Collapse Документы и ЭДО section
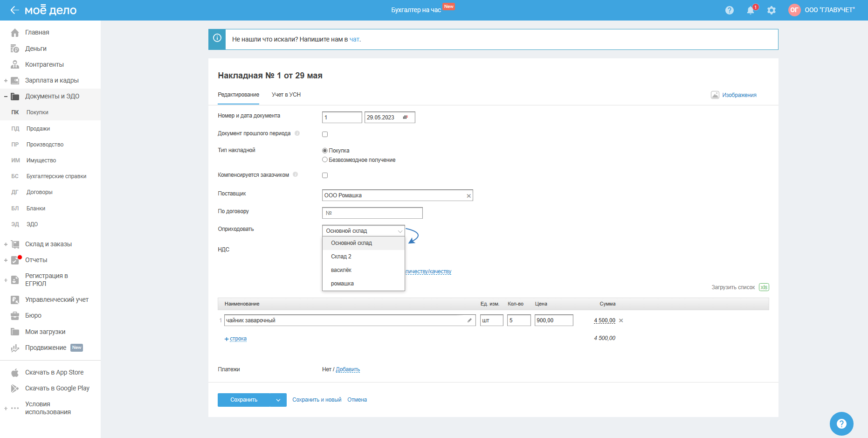This screenshot has height=438, width=868. (x=6, y=97)
